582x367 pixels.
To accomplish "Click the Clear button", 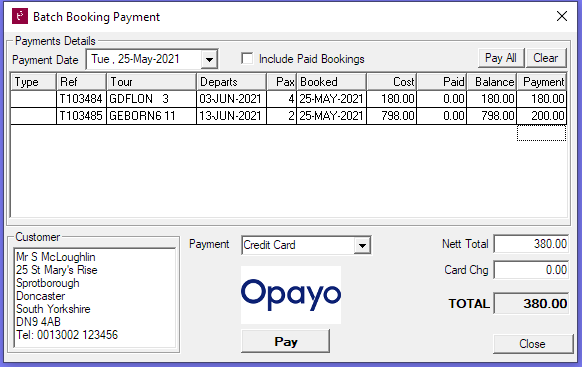I will pyautogui.click(x=546, y=58).
